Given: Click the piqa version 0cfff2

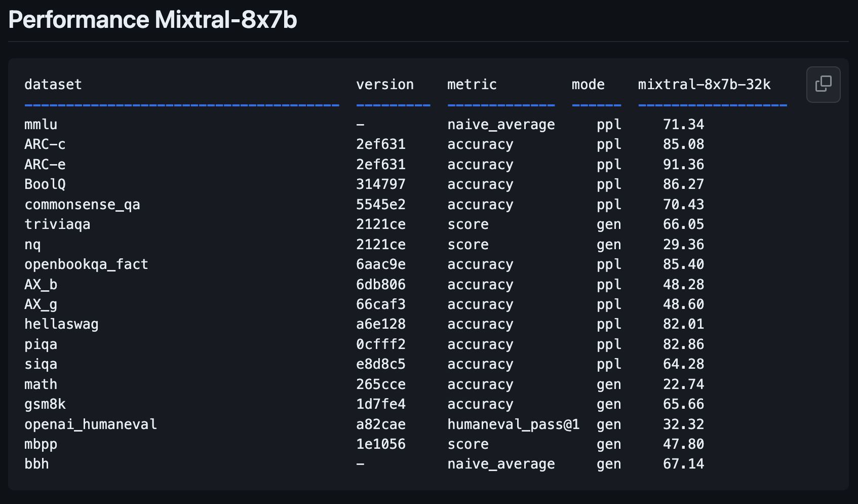Looking at the screenshot, I should (x=381, y=344).
